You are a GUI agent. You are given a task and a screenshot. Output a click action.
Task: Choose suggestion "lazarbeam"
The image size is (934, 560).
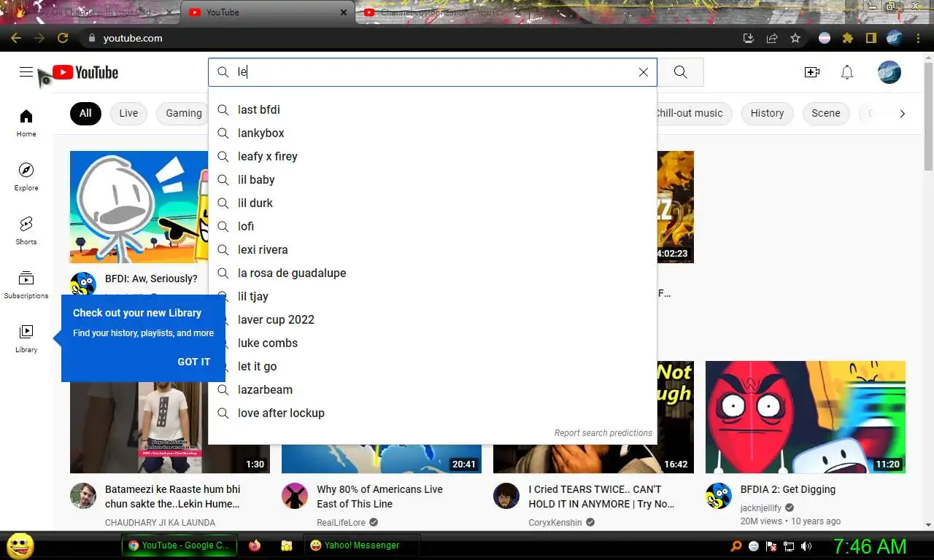(x=433, y=389)
